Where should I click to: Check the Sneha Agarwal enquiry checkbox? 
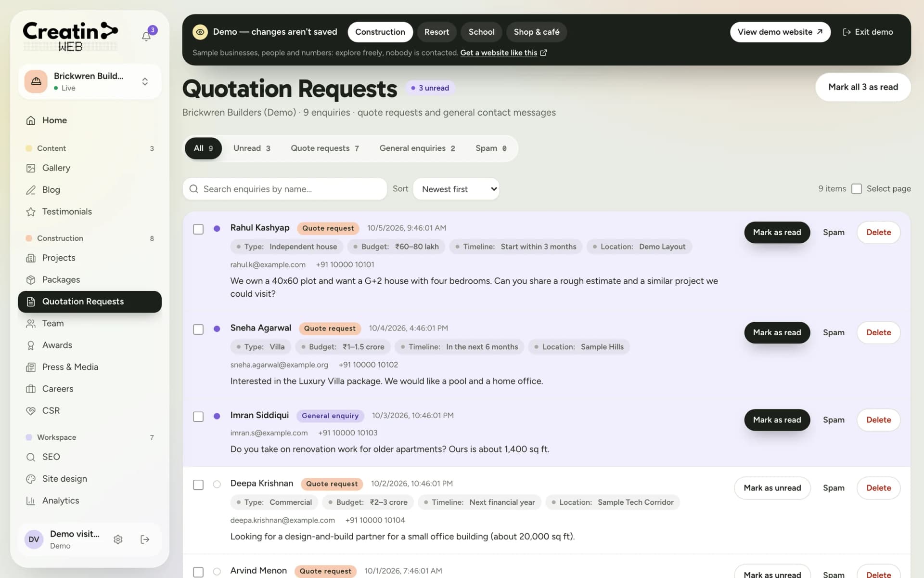click(198, 329)
